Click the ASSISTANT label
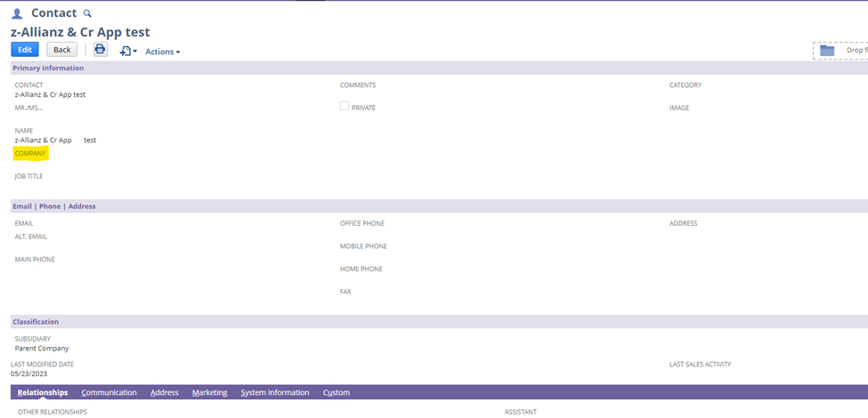The width and height of the screenshot is (868, 418). [x=521, y=412]
